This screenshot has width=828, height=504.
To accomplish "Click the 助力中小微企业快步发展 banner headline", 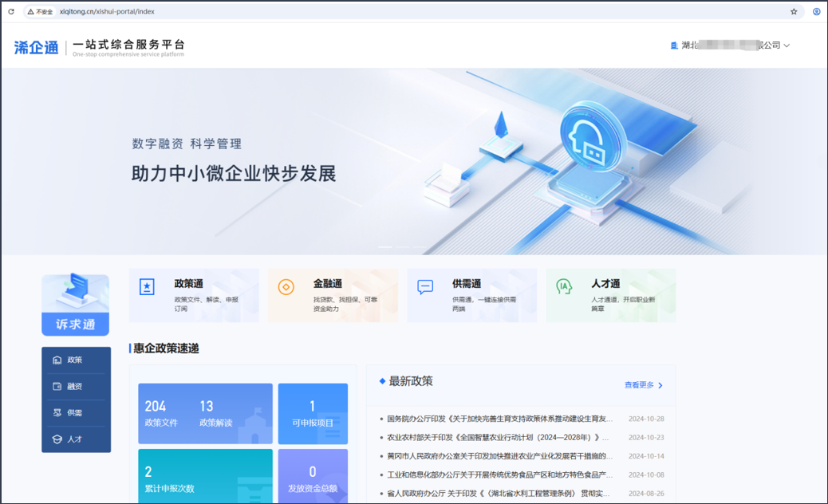I will coord(234,174).
